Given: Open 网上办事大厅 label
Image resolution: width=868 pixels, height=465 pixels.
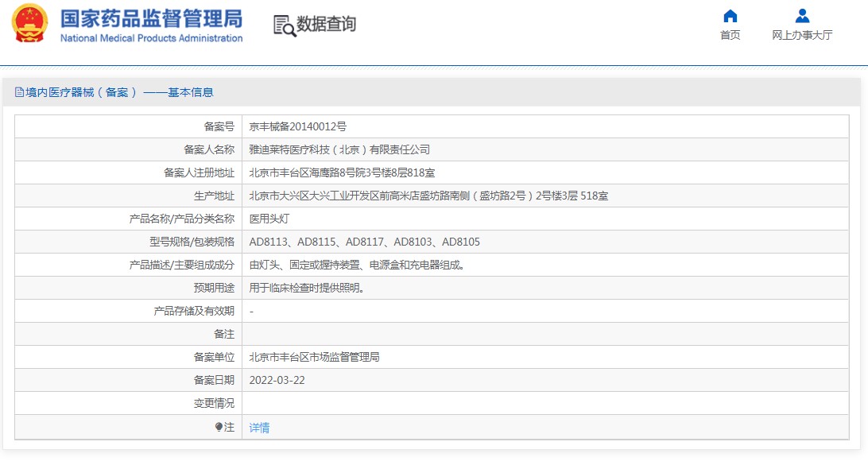Looking at the screenshot, I should [802, 35].
